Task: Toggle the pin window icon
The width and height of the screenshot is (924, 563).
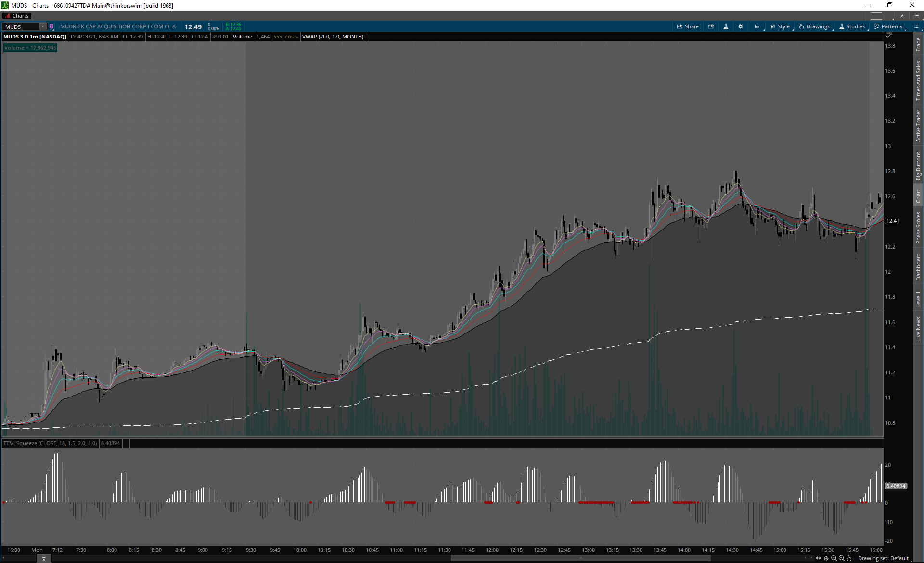Action: point(902,16)
